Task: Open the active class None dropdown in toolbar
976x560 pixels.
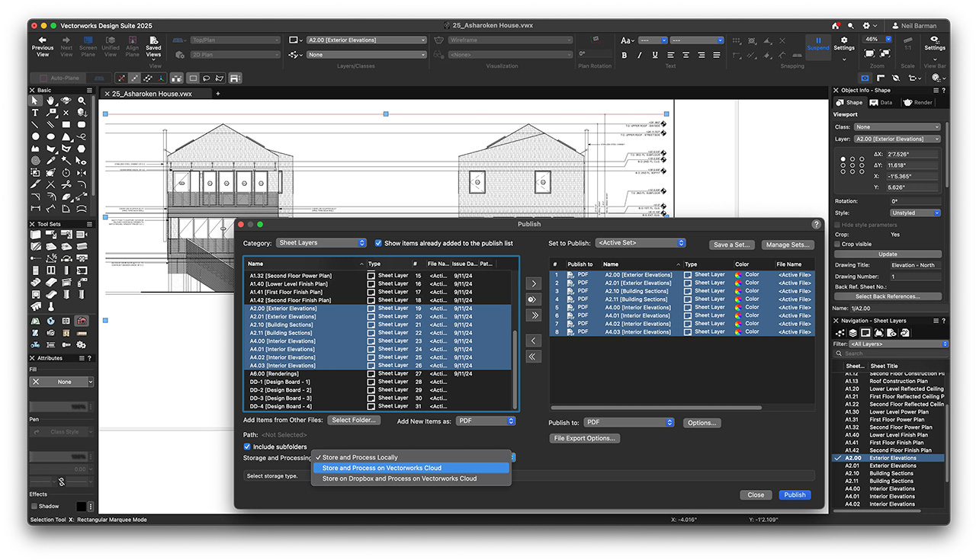Action: click(x=367, y=55)
